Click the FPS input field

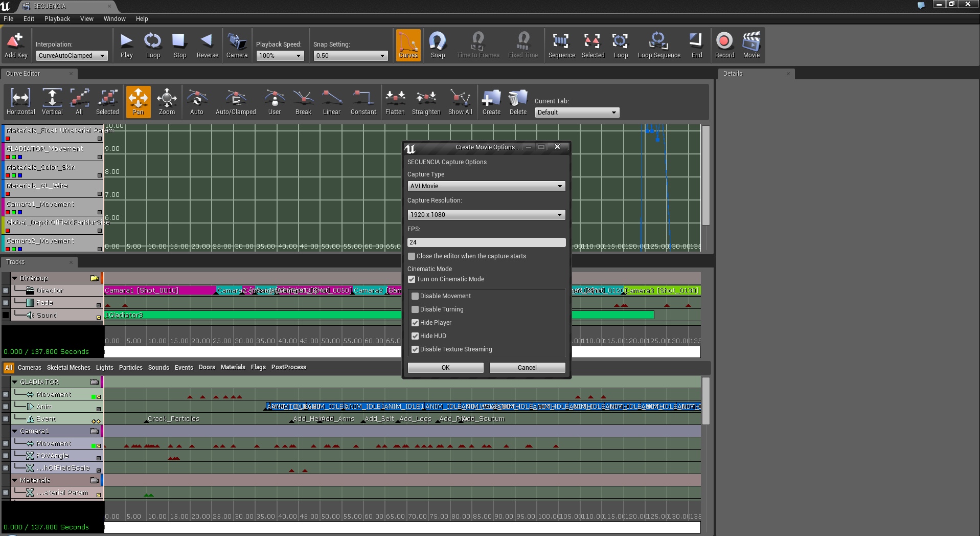coord(486,242)
